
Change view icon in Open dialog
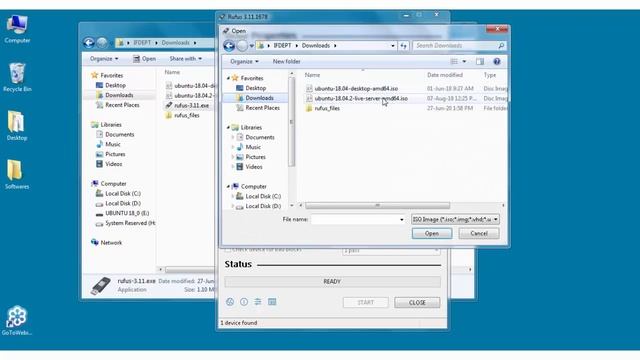click(454, 62)
